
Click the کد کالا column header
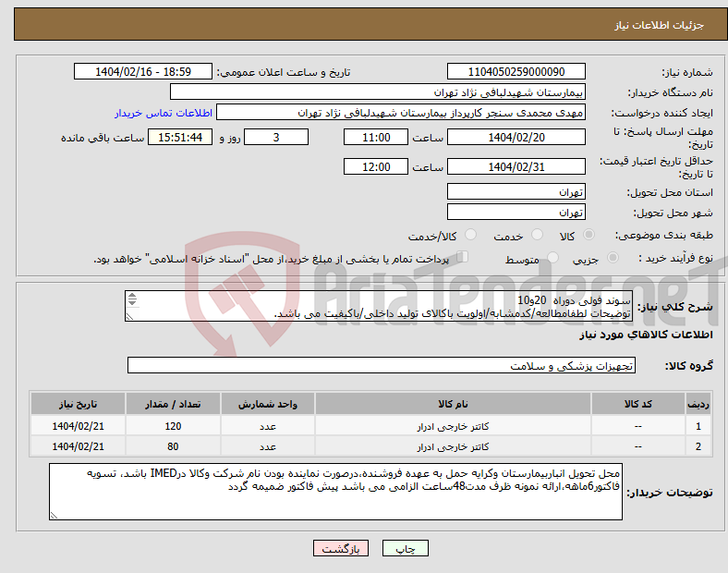[x=638, y=404]
